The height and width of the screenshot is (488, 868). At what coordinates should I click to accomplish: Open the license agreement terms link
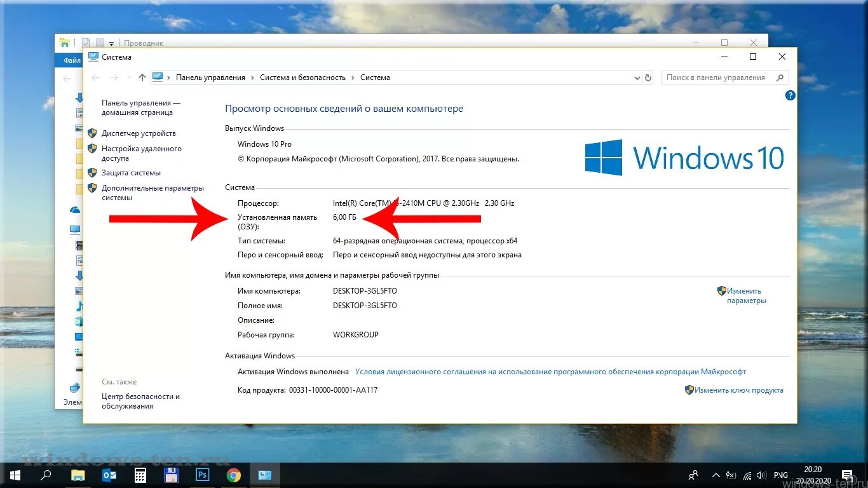tap(550, 372)
